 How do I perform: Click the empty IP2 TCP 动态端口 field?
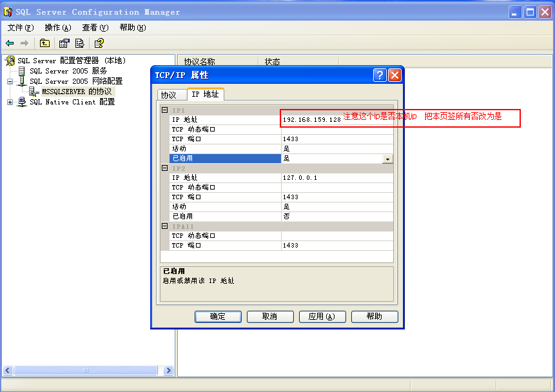click(x=337, y=188)
